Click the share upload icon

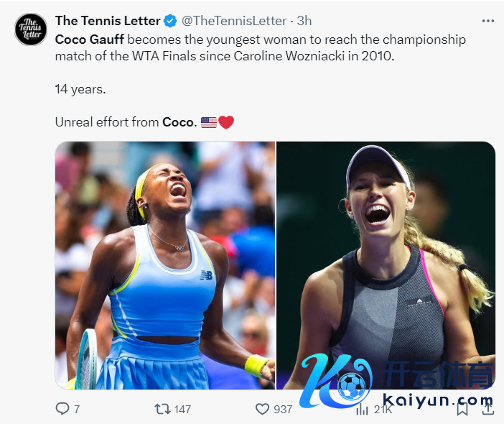[x=487, y=409]
